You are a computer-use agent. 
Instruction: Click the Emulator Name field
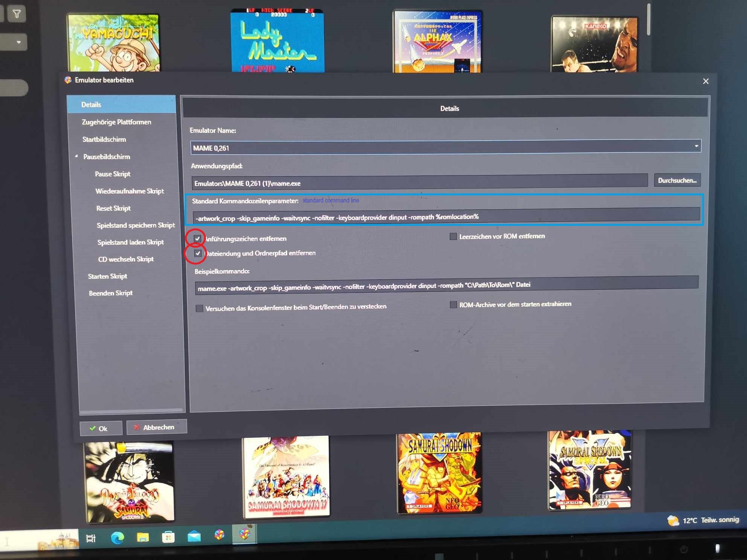(446, 147)
